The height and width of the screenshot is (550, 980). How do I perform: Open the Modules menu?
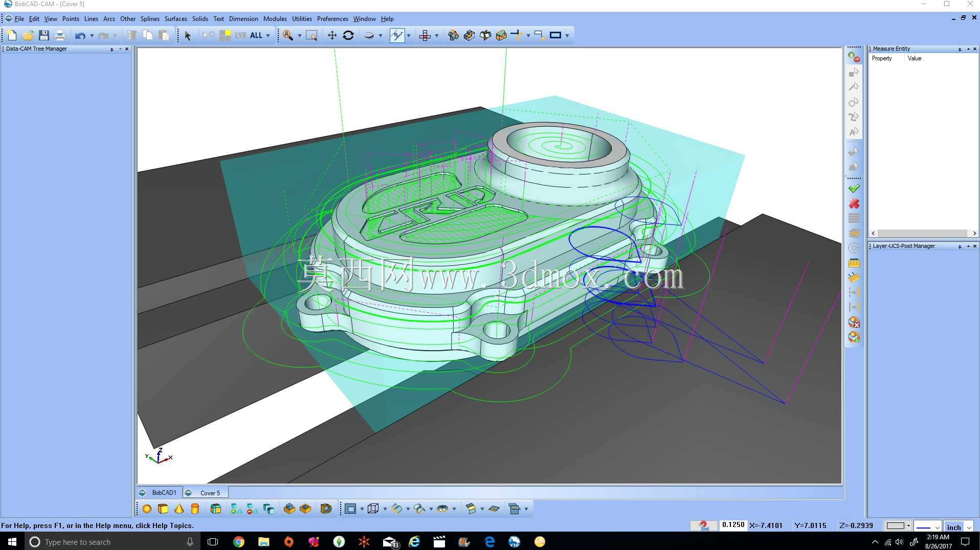tap(275, 19)
